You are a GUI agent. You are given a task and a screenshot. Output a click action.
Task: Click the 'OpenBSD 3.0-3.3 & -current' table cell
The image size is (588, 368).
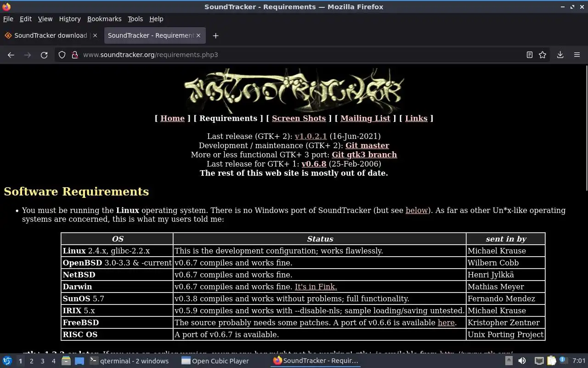(x=117, y=263)
